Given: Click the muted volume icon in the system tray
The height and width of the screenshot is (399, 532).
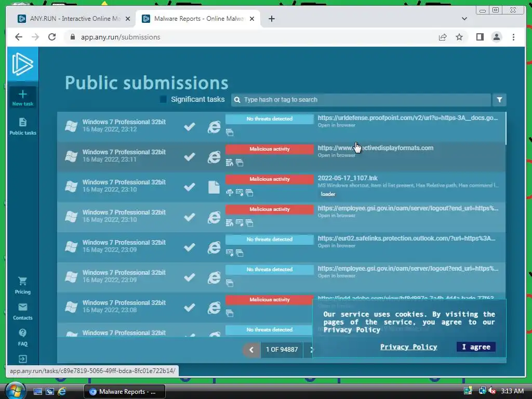Looking at the screenshot, I should click(x=491, y=391).
